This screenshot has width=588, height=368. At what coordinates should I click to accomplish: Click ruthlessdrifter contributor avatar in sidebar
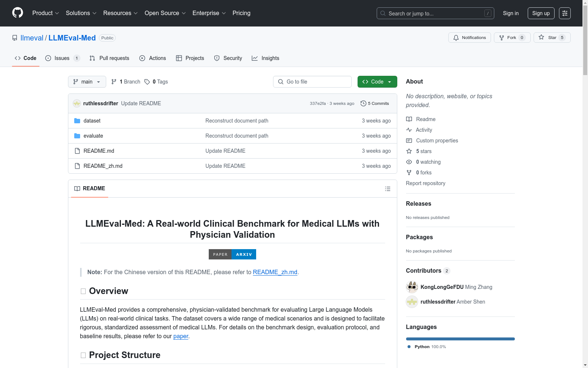tap(412, 302)
